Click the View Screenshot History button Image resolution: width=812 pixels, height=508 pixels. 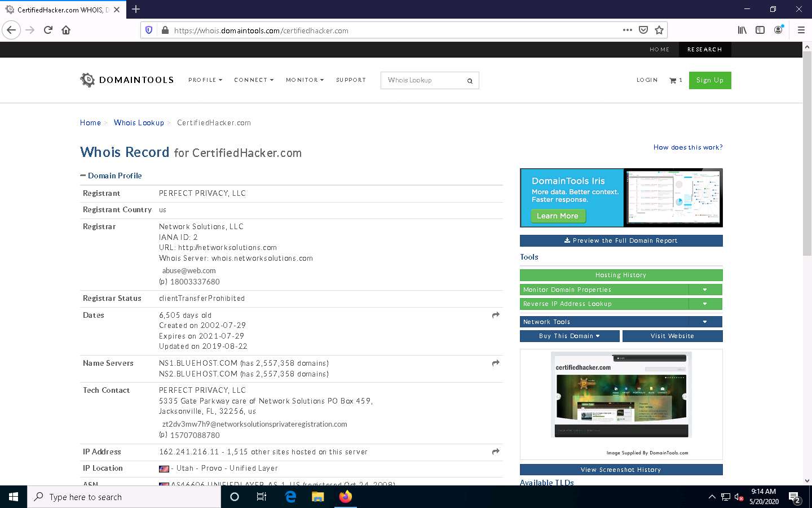click(621, 470)
